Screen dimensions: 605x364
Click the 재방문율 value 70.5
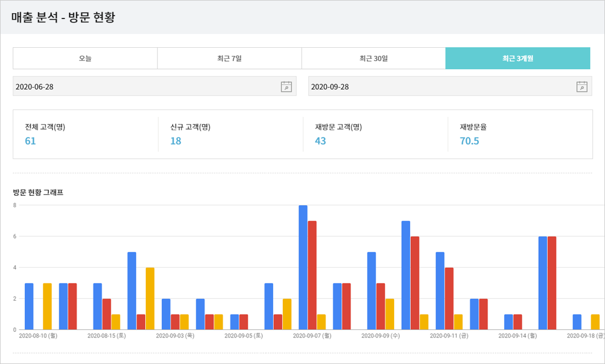[469, 141]
